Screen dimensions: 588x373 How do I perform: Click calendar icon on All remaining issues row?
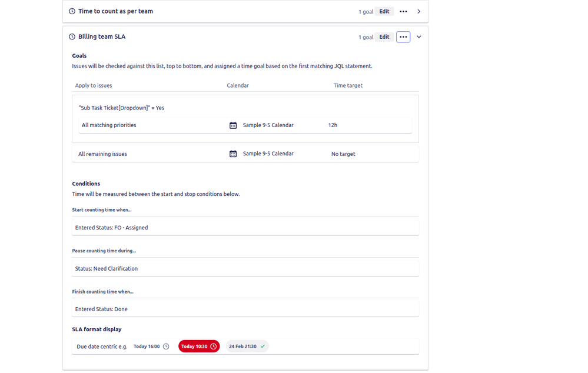coord(232,154)
